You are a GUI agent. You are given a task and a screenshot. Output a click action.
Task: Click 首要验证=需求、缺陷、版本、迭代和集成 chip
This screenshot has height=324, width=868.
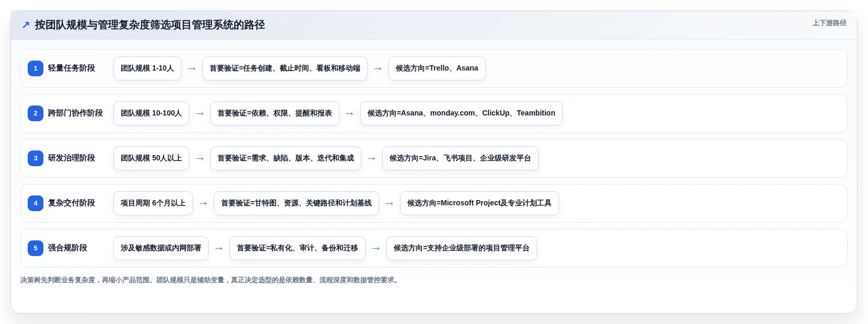(x=285, y=158)
